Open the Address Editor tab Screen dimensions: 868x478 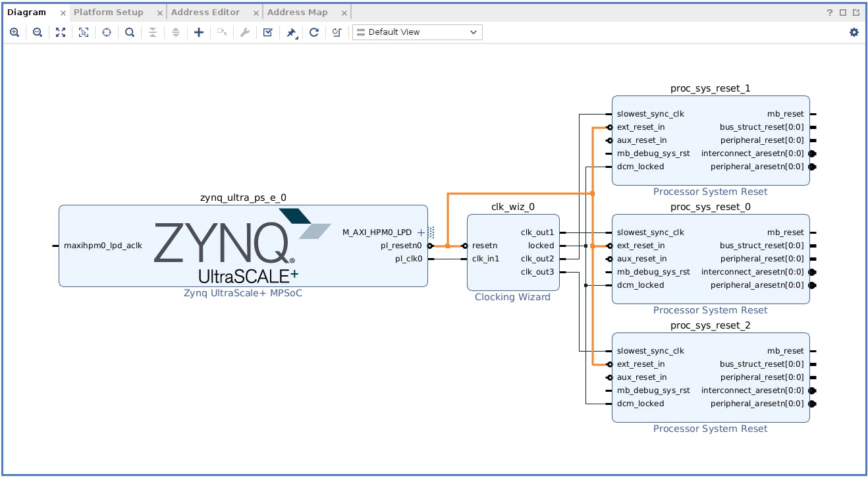point(205,13)
